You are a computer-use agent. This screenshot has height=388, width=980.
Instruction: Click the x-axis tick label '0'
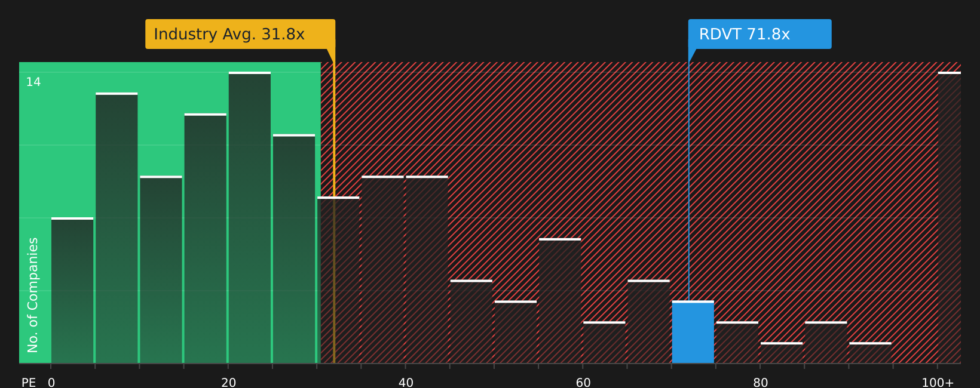click(x=51, y=383)
